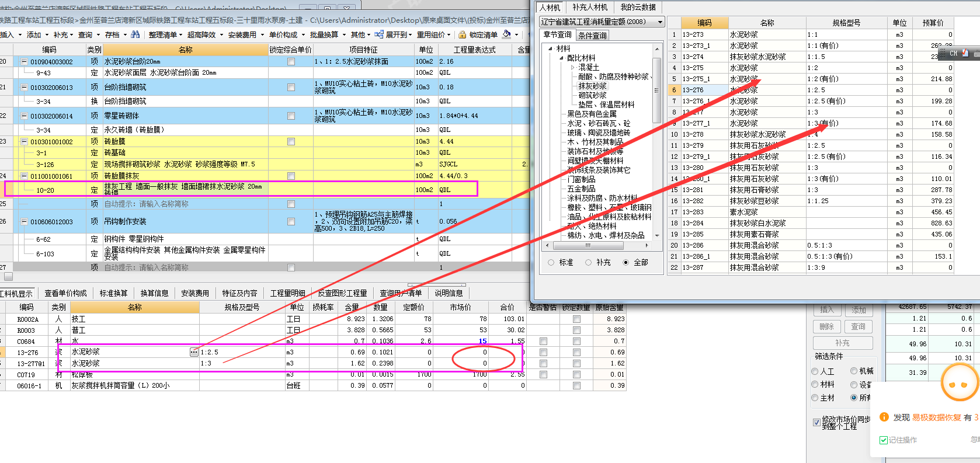
Task: Select the 全部 radio button
Action: [x=625, y=262]
